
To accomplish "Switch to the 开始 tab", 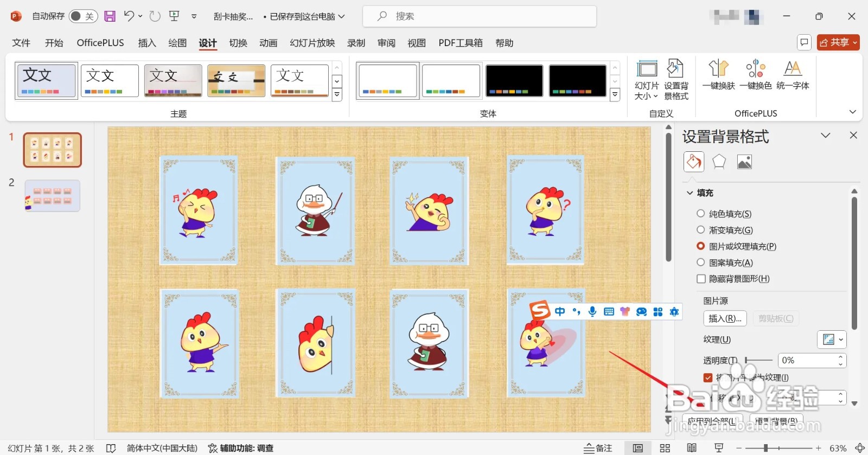I will coord(54,43).
